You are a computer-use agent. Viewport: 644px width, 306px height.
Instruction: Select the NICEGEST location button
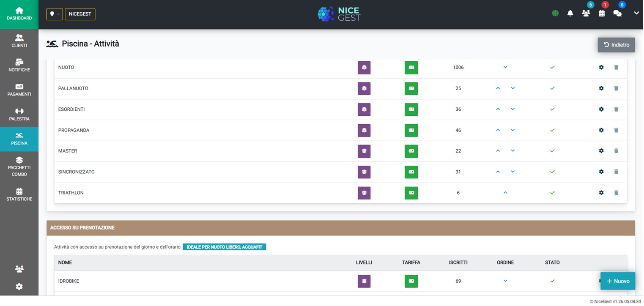tap(80, 14)
